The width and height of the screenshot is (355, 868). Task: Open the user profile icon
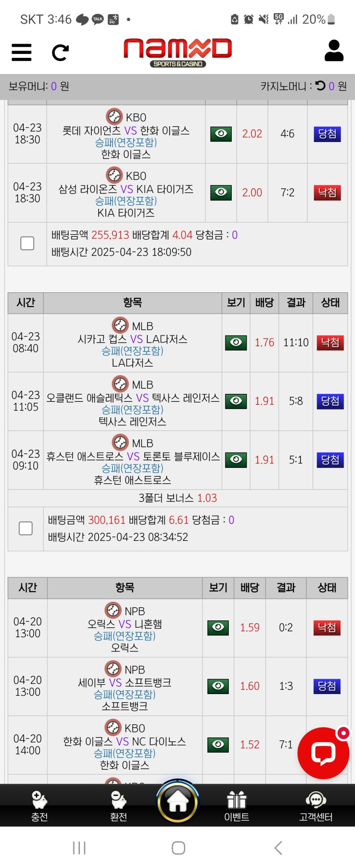click(x=334, y=51)
